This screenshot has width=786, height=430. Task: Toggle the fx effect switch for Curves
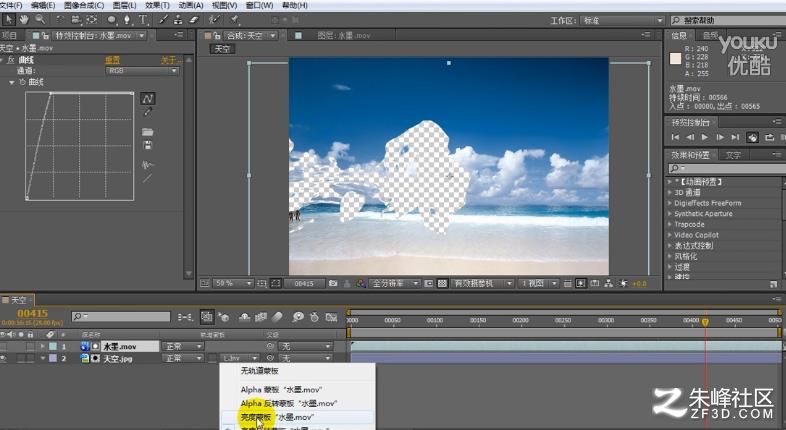pyautogui.click(x=11, y=60)
